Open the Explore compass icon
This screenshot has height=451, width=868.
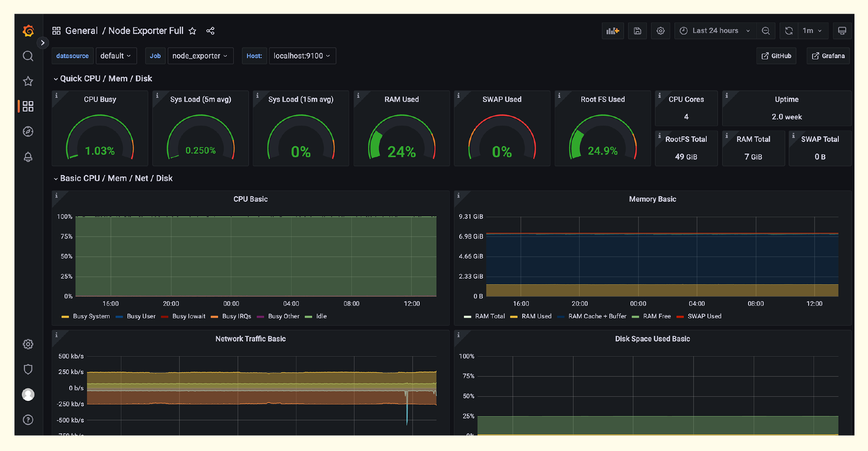[28, 132]
